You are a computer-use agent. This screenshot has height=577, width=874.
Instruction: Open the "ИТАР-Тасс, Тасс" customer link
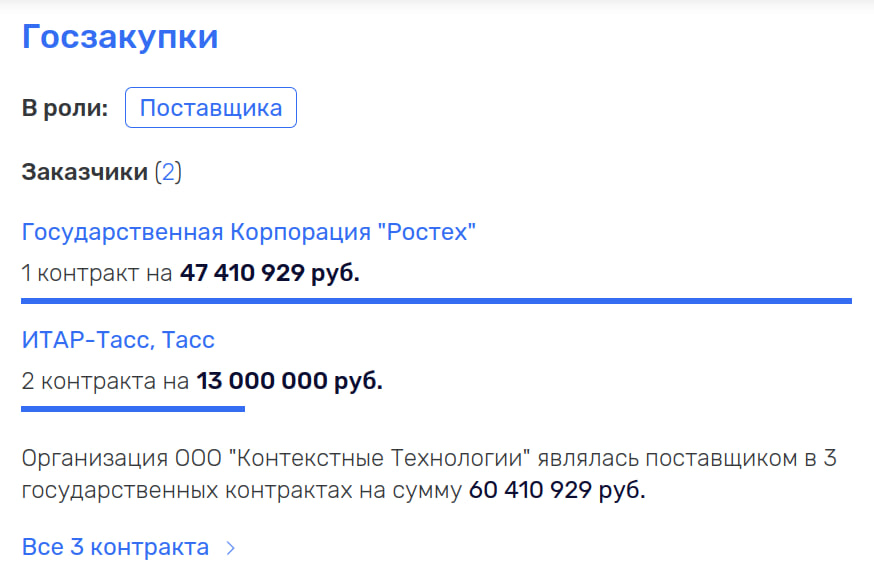[x=118, y=340]
